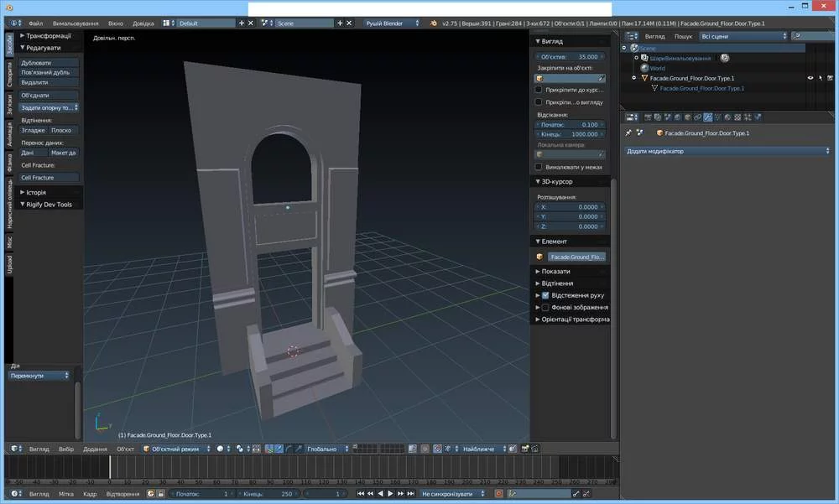Open the 'Вимальовування' menu
This screenshot has width=839, height=504.
(x=75, y=23)
